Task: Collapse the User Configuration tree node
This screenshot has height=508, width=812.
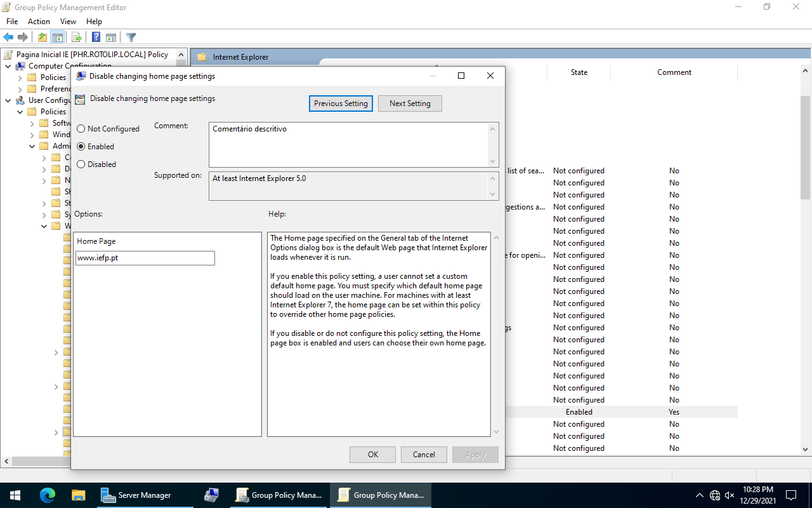Action: (8, 100)
